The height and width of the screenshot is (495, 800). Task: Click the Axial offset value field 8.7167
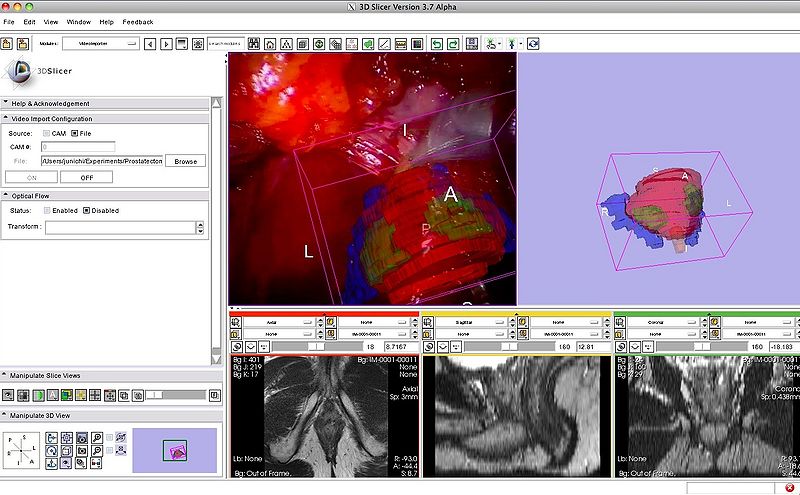[402, 347]
